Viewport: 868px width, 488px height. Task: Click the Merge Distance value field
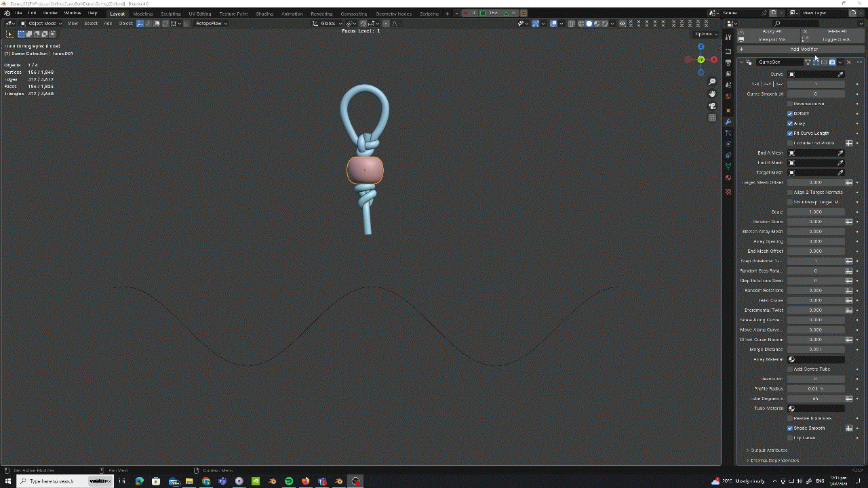(x=816, y=350)
